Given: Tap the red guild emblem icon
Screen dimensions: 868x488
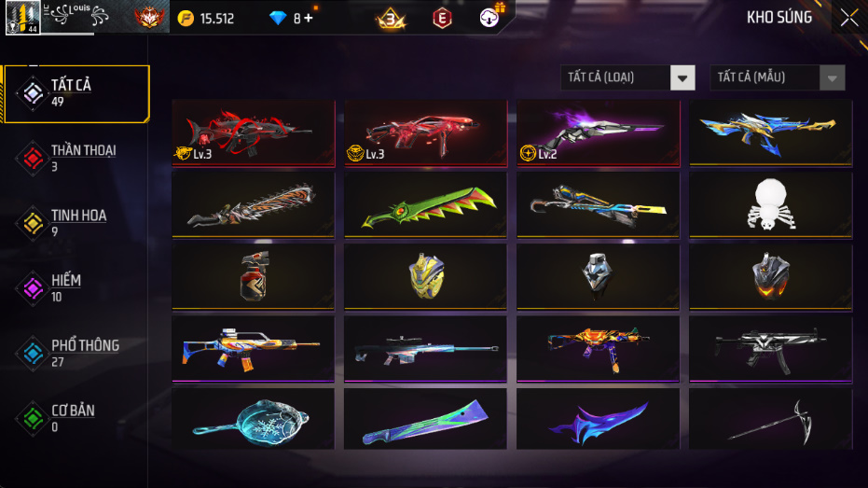Looking at the screenshot, I should pyautogui.click(x=149, y=18).
